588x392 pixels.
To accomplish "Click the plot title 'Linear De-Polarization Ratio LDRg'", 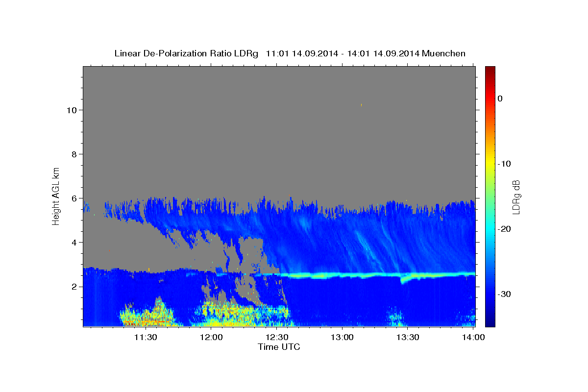I will pyautogui.click(x=186, y=53).
